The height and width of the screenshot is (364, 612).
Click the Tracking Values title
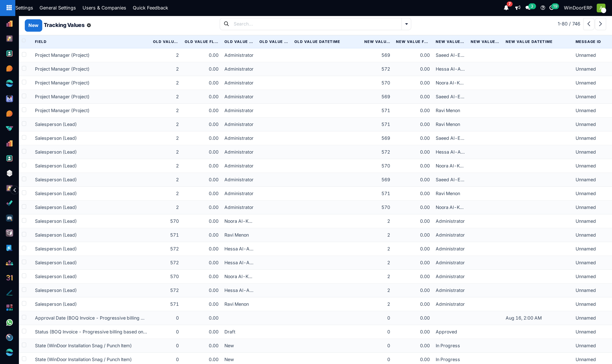pyautogui.click(x=64, y=25)
